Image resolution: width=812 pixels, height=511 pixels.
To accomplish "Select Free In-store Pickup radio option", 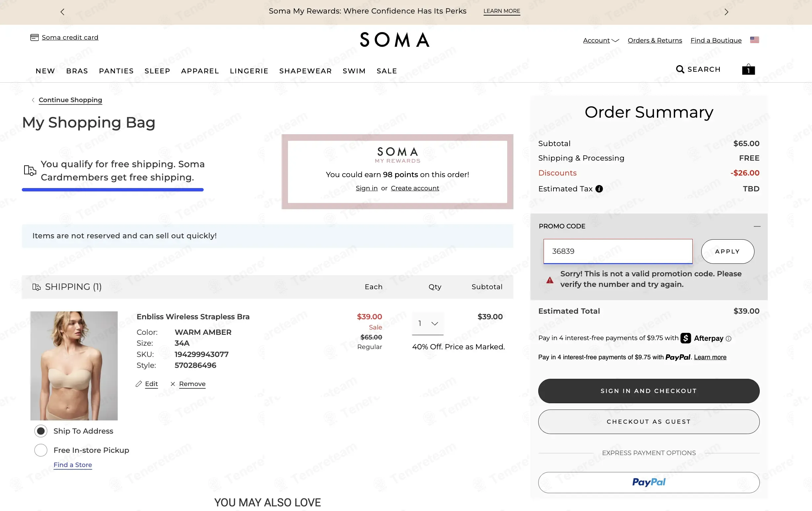I will (41, 450).
